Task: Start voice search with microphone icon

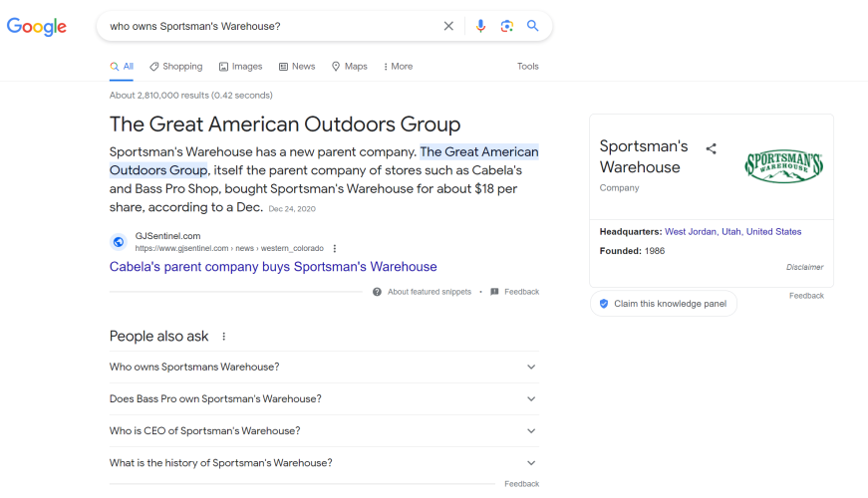Action: pyautogui.click(x=480, y=26)
